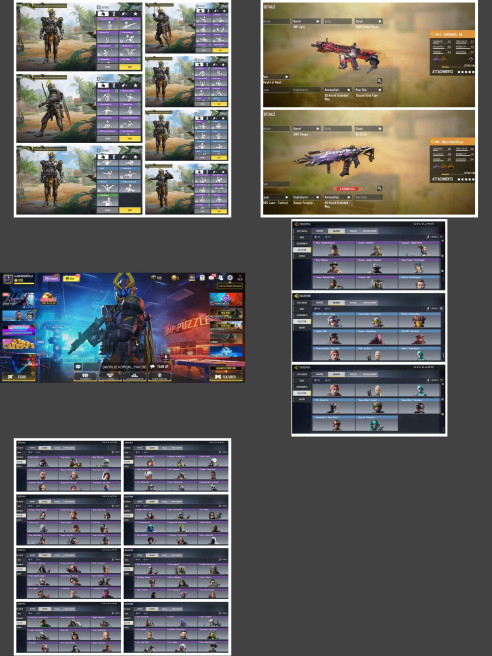The image size is (492, 656).
Task: Open the Stock slot on the red weapon screen
Action: click(x=369, y=21)
